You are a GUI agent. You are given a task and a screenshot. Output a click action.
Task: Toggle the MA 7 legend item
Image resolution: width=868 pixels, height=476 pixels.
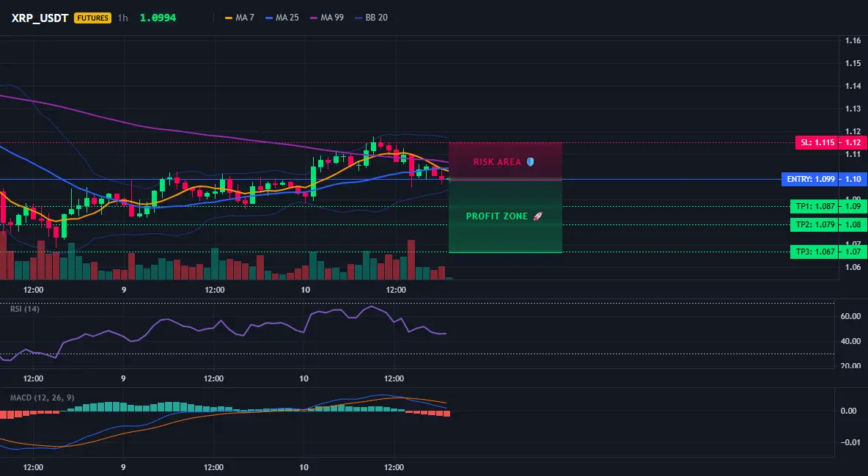pyautogui.click(x=239, y=18)
